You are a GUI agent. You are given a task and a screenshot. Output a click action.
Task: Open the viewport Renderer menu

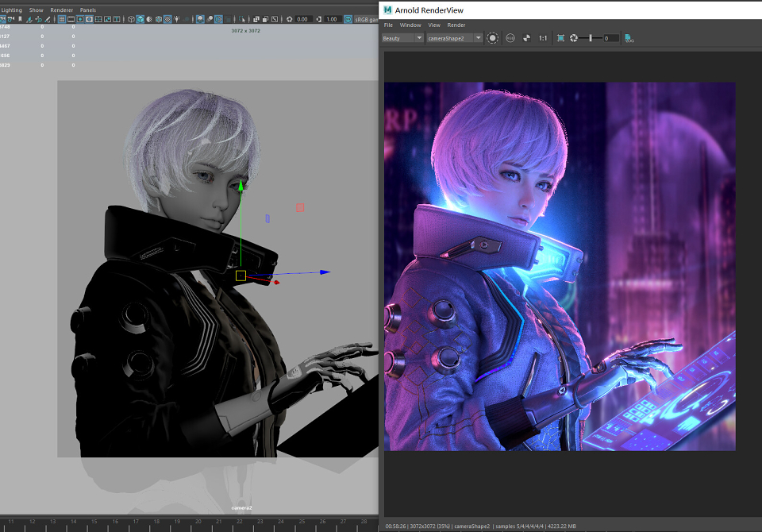[x=62, y=10]
